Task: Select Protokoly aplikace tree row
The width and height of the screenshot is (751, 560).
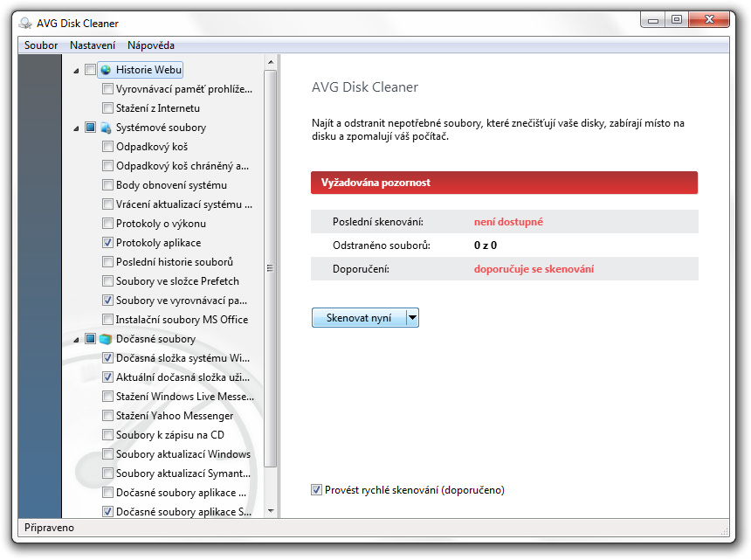Action: 159,243
